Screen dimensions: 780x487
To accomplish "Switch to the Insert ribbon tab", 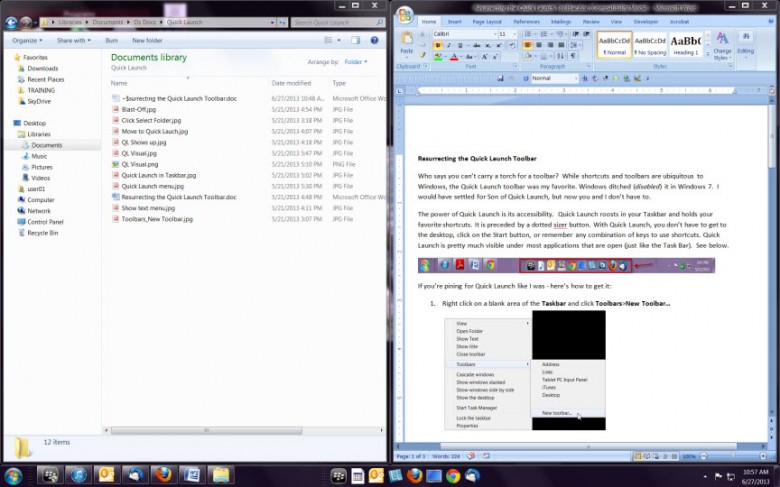I will 454,22.
